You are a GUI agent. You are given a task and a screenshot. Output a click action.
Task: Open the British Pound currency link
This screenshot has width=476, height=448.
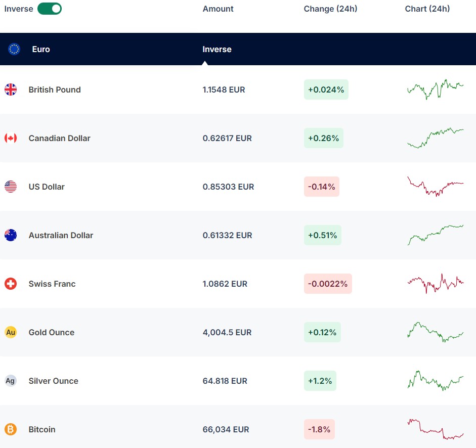[x=55, y=89]
